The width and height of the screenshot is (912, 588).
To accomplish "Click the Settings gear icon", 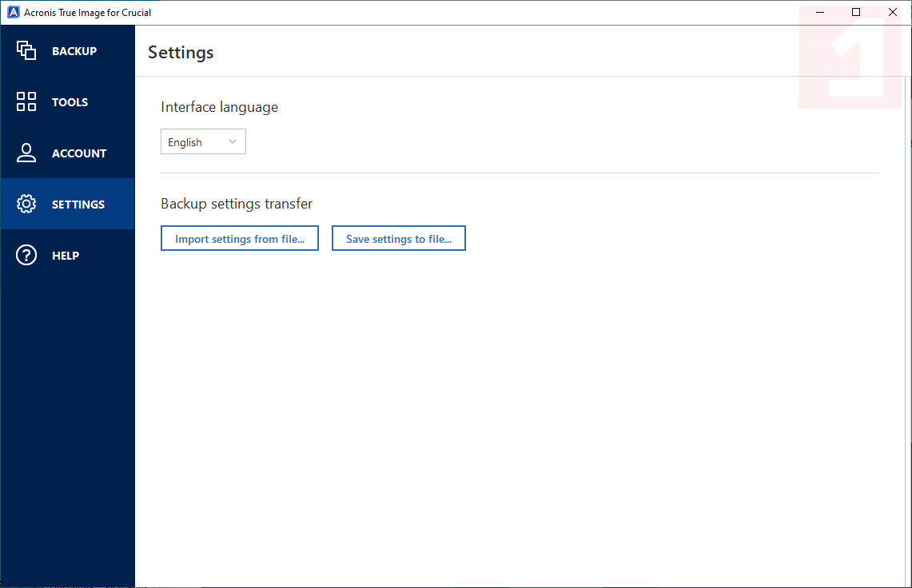I will (26, 205).
